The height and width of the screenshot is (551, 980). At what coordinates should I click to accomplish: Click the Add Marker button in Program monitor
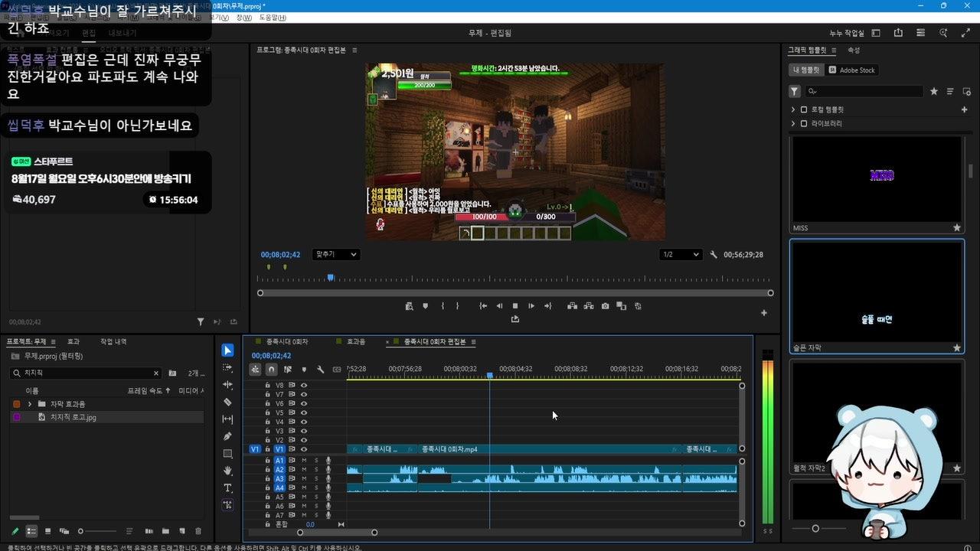click(x=426, y=306)
